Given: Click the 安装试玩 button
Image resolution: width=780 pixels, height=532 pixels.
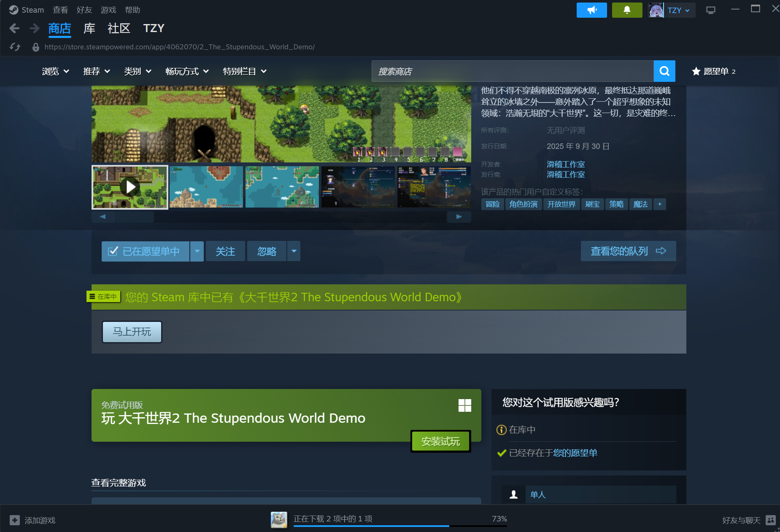Looking at the screenshot, I should (x=441, y=441).
